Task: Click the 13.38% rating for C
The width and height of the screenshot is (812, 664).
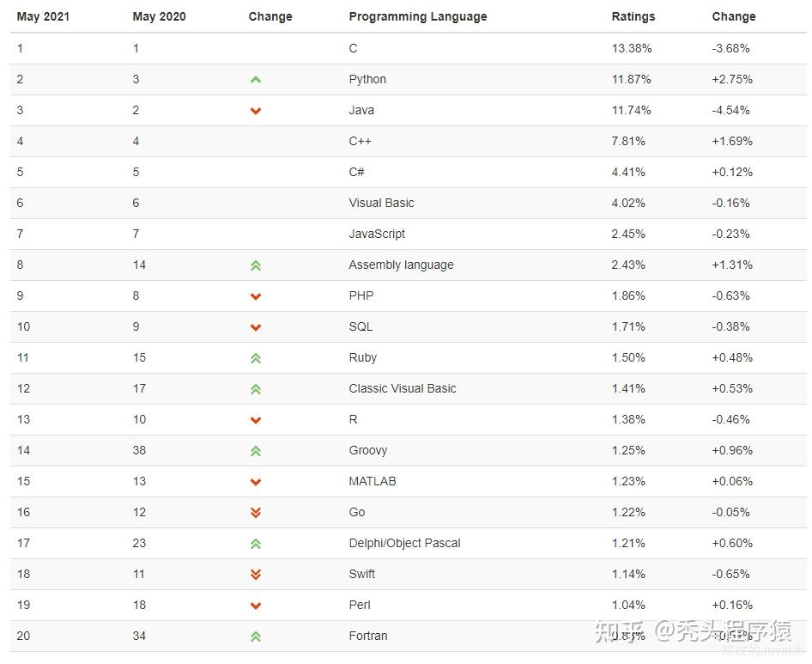Action: pos(631,48)
